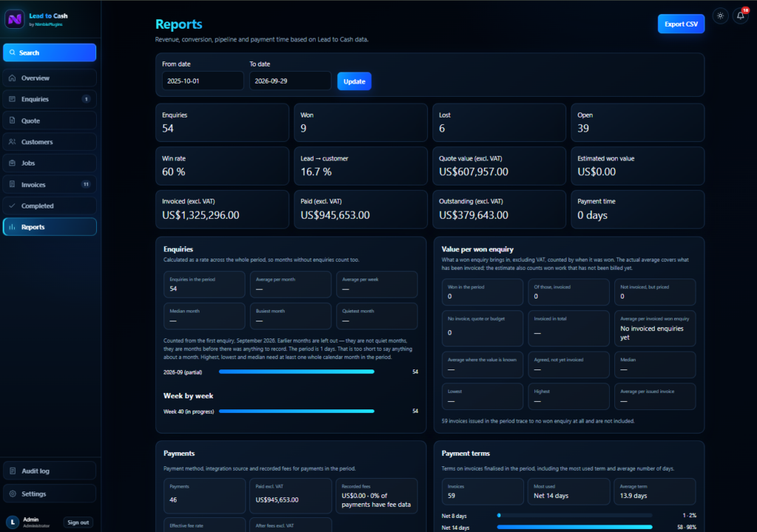Click the Update button
Image resolution: width=757 pixels, height=532 pixels.
(x=354, y=81)
